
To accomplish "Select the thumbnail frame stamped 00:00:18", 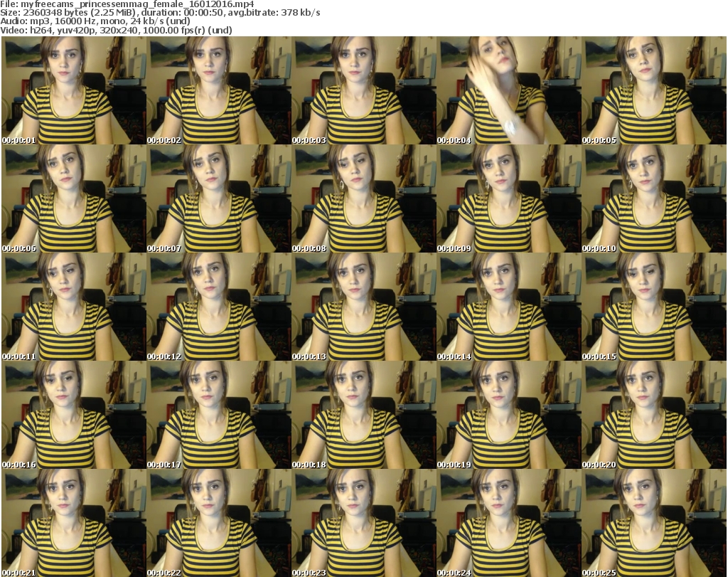I will coord(363,415).
